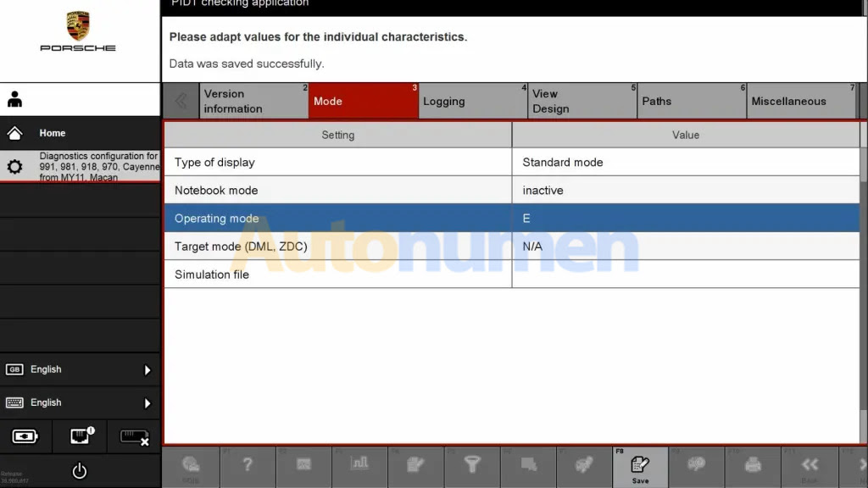The width and height of the screenshot is (868, 488).
Task: Click the user profile icon
Action: point(15,99)
